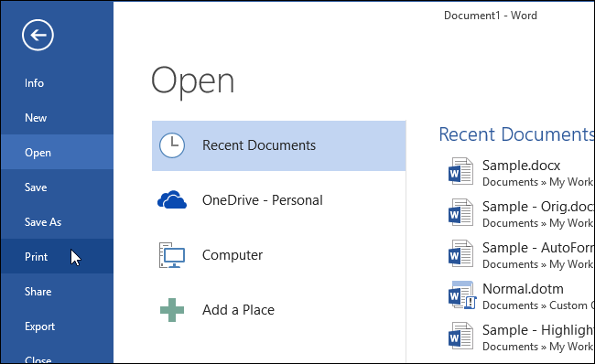
Task: Choose OneDrive - Personal location label
Action: tap(262, 200)
